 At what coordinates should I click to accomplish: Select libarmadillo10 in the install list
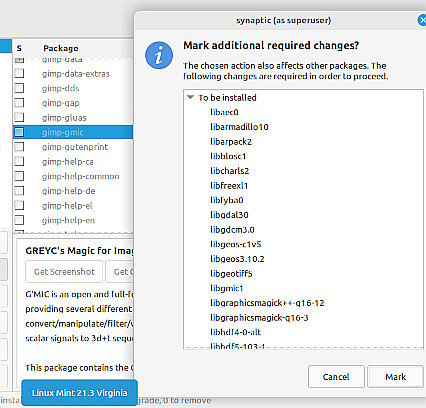[239, 127]
